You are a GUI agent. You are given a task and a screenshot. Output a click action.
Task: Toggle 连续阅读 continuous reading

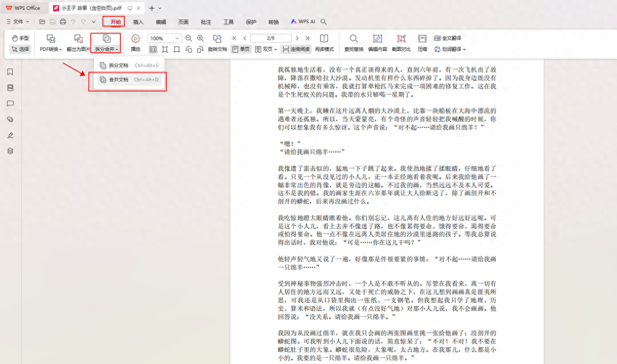tap(296, 49)
